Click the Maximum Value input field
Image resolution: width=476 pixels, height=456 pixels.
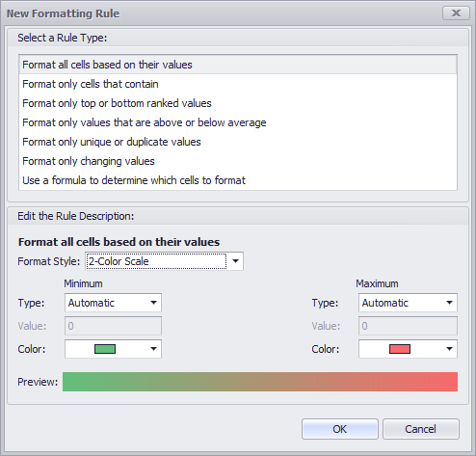[x=408, y=326]
